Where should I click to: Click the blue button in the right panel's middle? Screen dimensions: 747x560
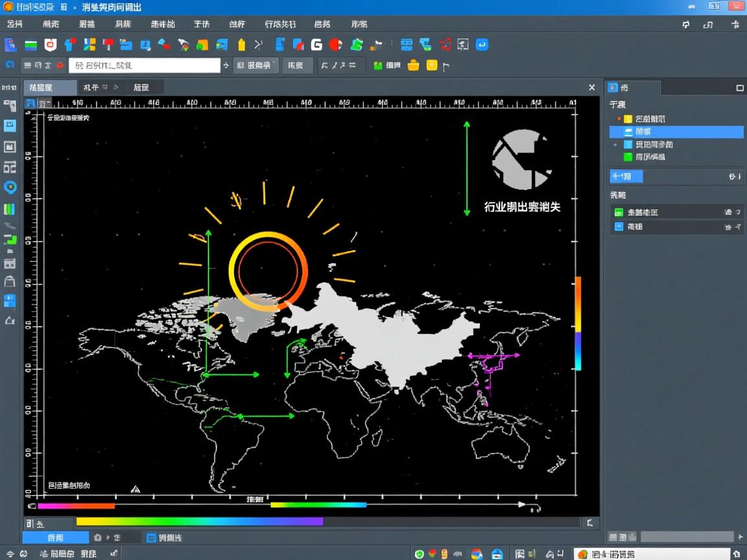[626, 176]
